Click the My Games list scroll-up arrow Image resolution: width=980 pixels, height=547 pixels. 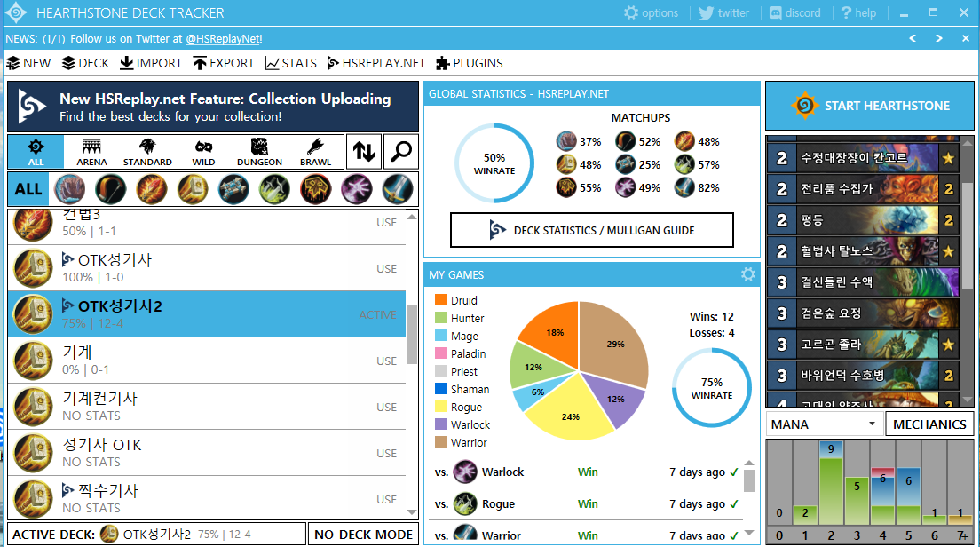749,464
